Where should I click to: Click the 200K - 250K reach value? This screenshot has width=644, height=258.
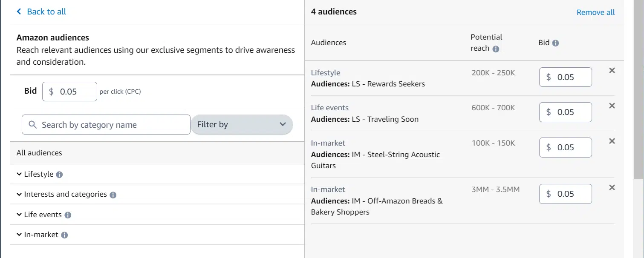[493, 73]
